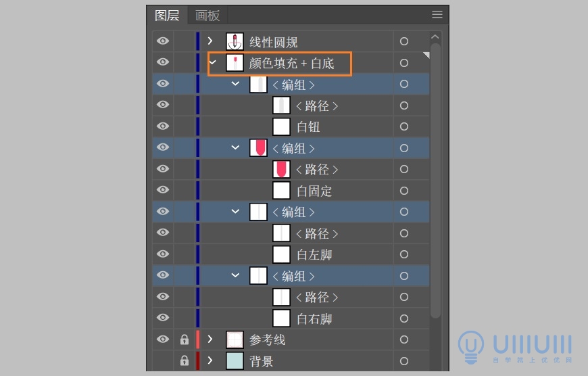Select the 图层 tab
The height and width of the screenshot is (376, 588).
167,16
